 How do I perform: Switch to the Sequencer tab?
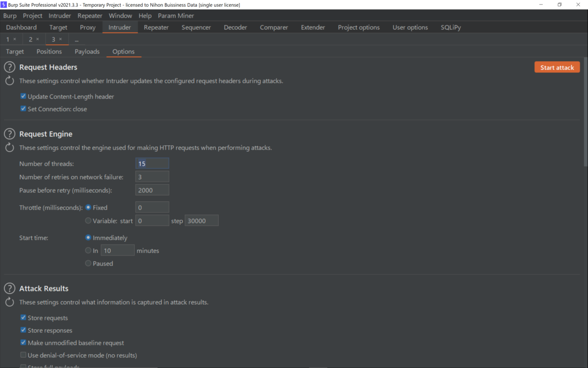point(196,27)
